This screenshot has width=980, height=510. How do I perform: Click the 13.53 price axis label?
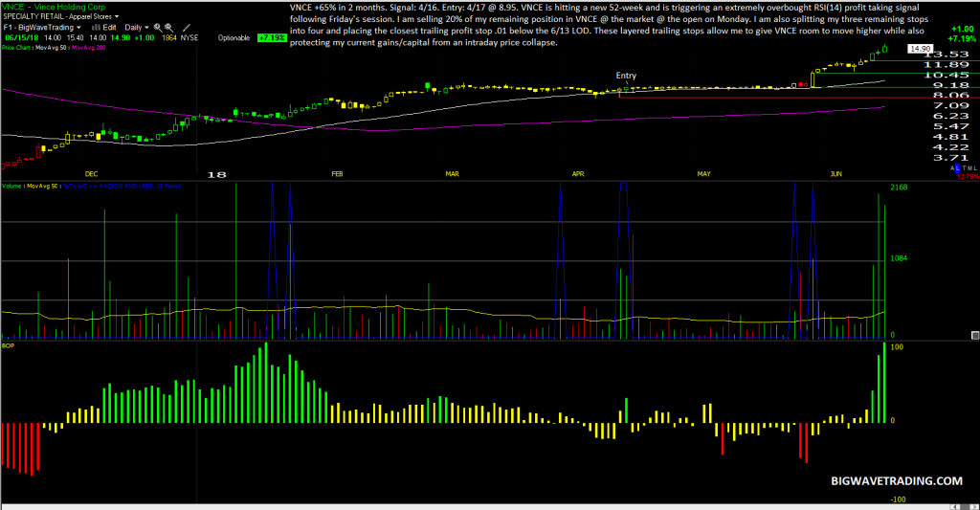click(x=947, y=55)
